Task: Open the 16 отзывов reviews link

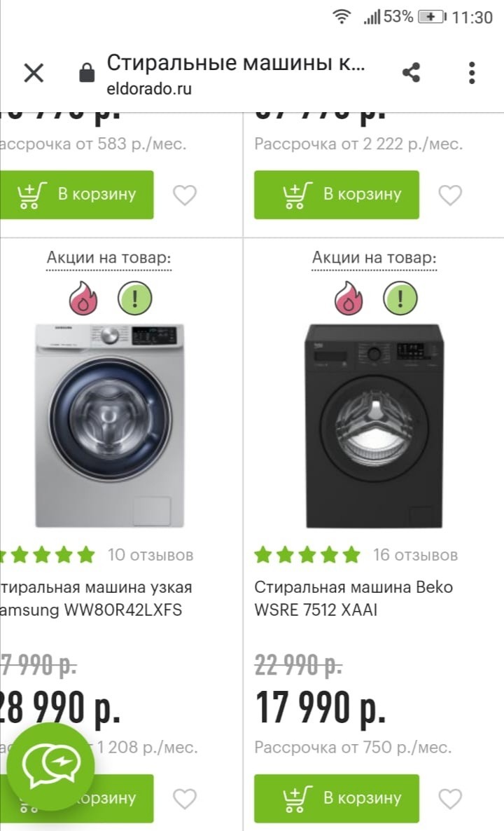Action: 415,556
